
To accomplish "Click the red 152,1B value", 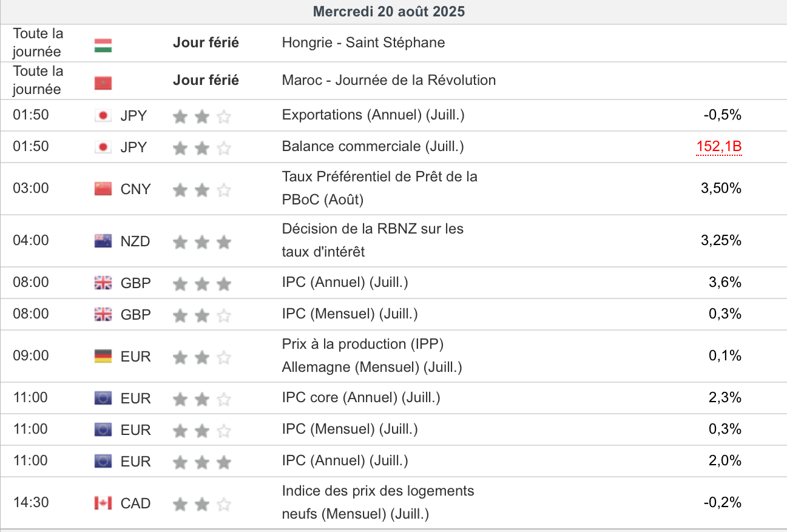I will [719, 147].
